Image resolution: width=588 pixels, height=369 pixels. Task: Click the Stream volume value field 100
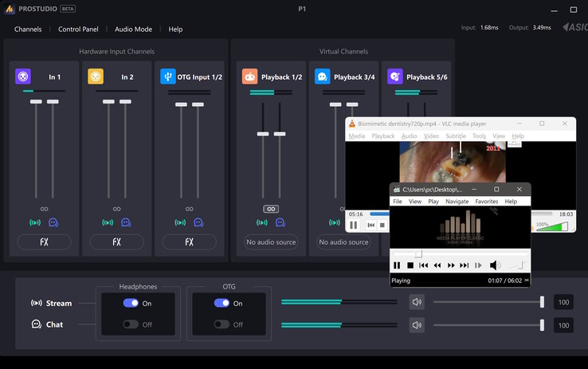[x=563, y=302]
